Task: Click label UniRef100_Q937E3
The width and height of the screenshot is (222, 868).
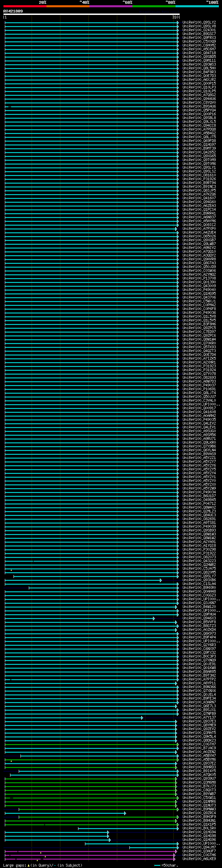Action: point(199,721)
